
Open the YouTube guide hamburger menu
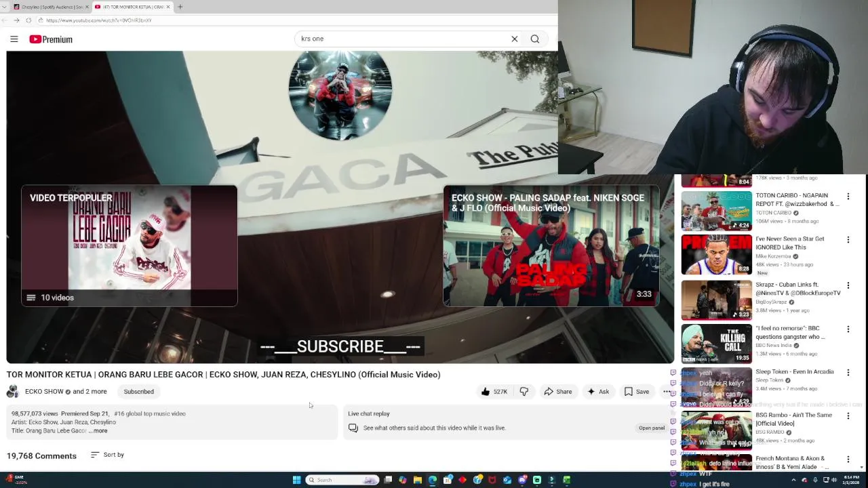tap(14, 39)
